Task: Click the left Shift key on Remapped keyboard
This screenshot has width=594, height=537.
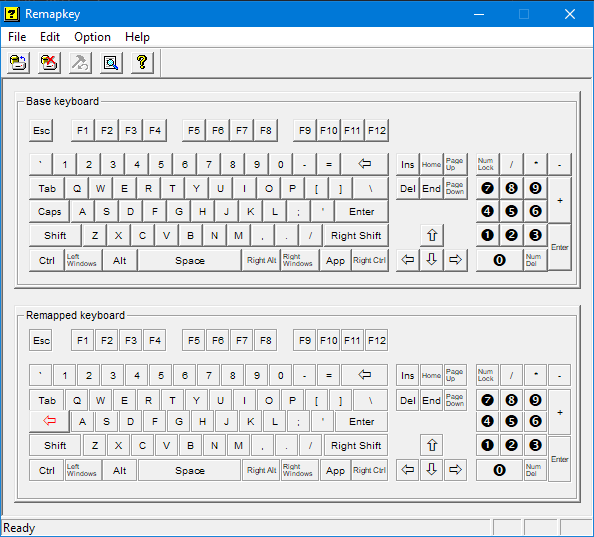Action: coord(55,445)
